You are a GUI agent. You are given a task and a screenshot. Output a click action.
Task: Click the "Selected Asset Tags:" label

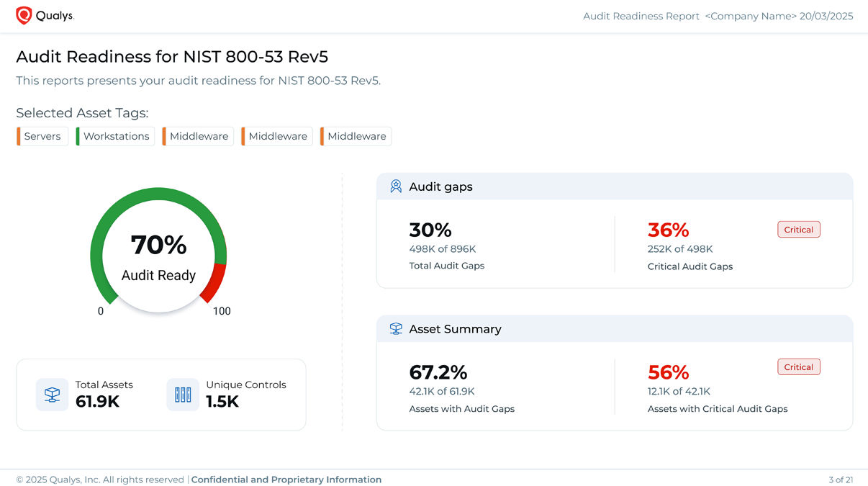coord(82,113)
